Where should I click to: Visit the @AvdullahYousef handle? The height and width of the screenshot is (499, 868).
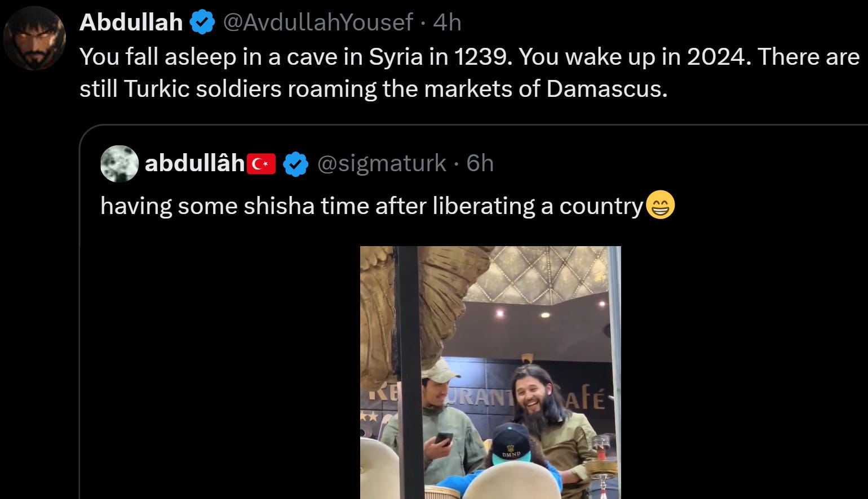point(318,23)
